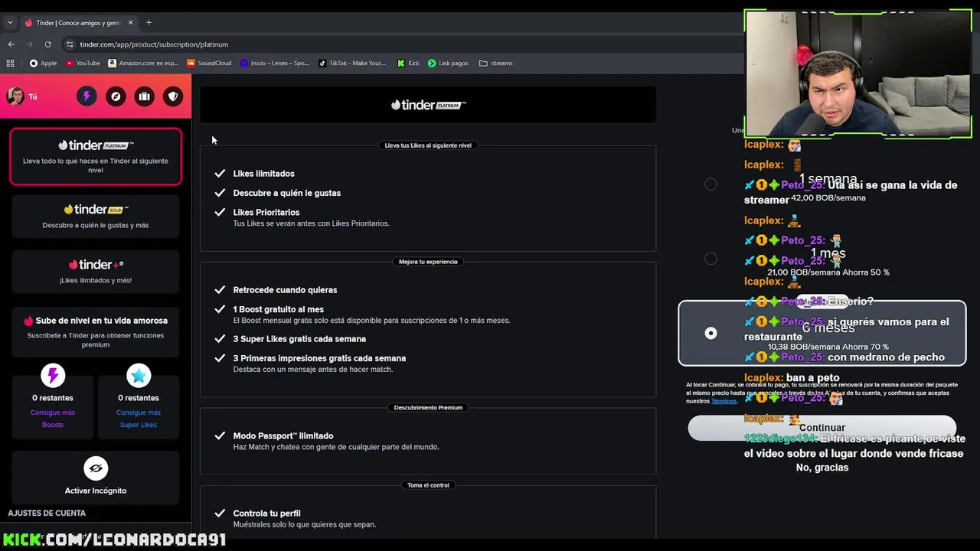Image resolution: width=980 pixels, height=551 pixels.
Task: Select the Tinder+ subscription card
Action: point(96,271)
